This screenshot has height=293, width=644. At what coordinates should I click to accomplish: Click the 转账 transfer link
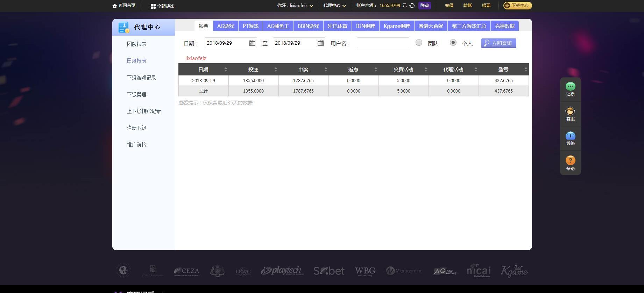pyautogui.click(x=468, y=6)
